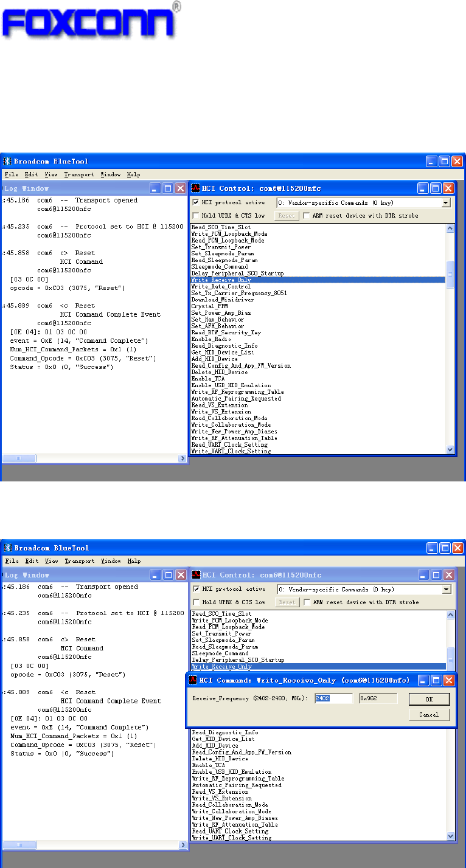Click the lower Log Window title bar icon
The image size is (466, 868).
pos(1,575)
